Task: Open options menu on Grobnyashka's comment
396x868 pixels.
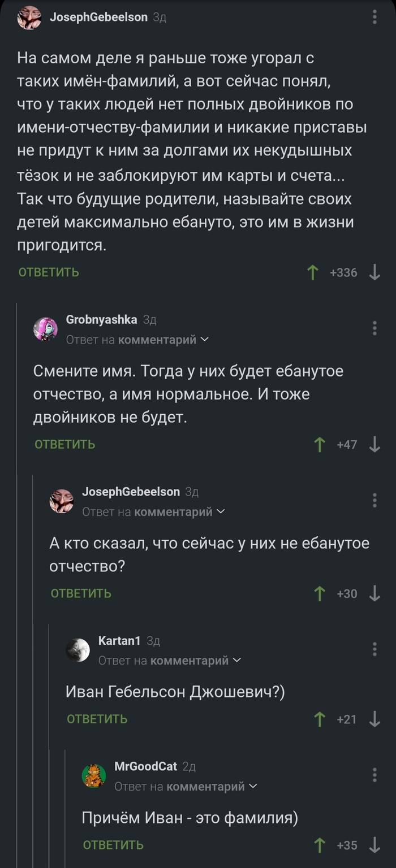Action: coord(375,329)
